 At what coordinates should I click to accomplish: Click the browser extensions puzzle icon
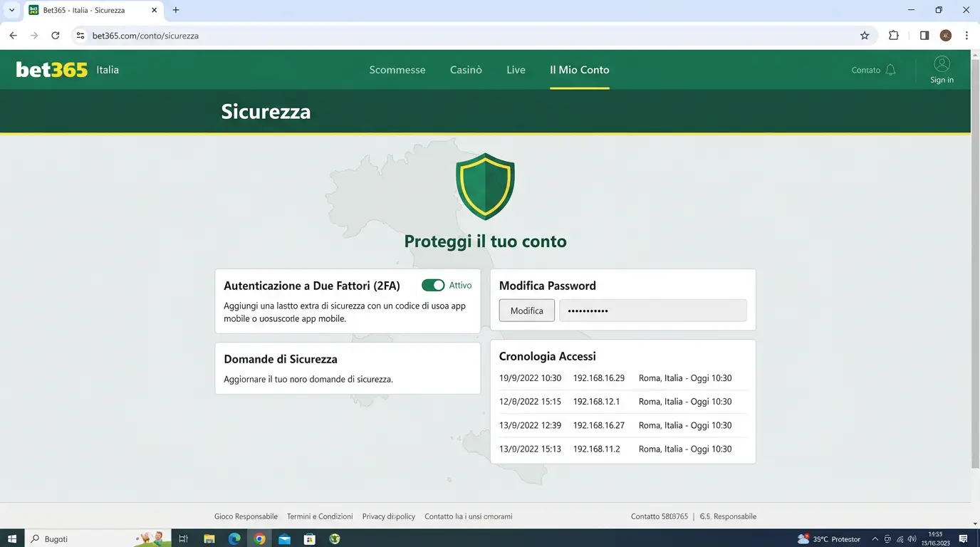pos(893,35)
